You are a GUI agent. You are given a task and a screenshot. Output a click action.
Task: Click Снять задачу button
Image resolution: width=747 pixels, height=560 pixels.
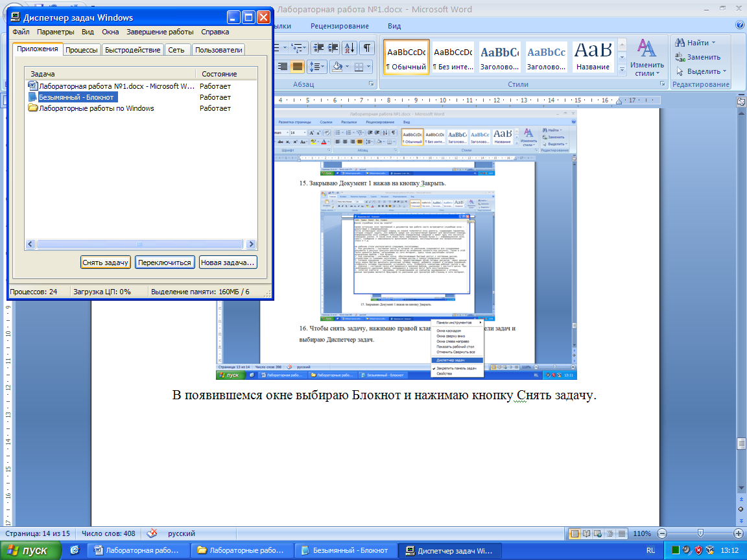pos(105,262)
